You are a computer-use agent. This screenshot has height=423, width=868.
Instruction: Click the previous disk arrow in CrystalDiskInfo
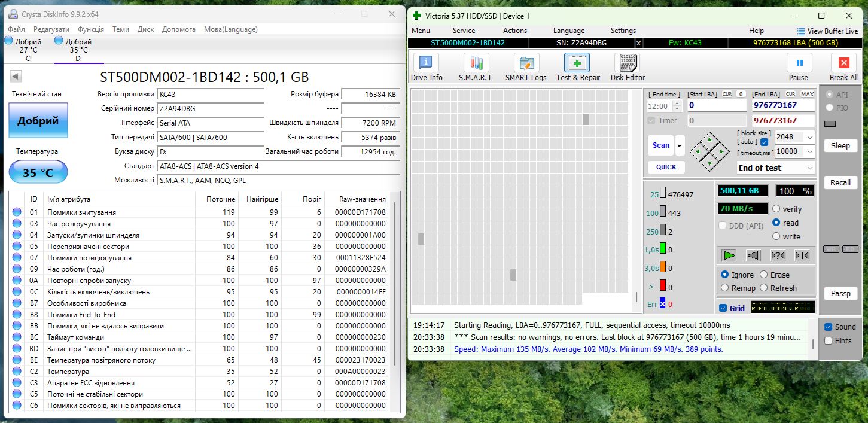(x=16, y=76)
